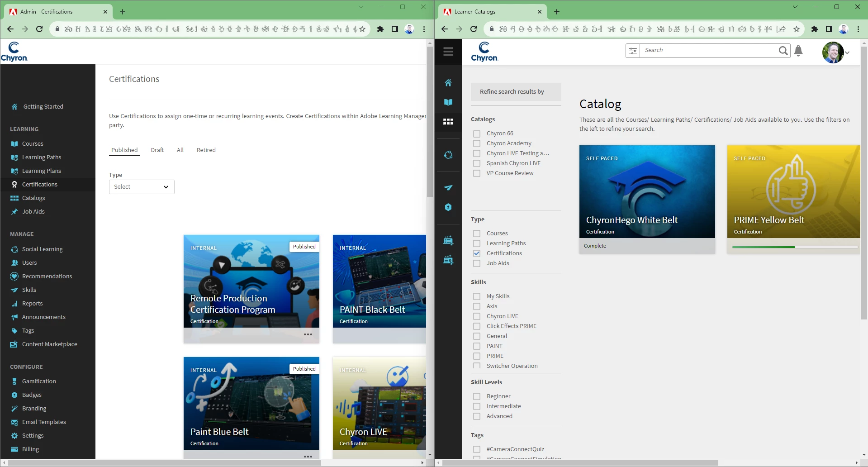The width and height of the screenshot is (868, 467).
Task: Open Recommendations in Admin sidebar
Action: 47,276
